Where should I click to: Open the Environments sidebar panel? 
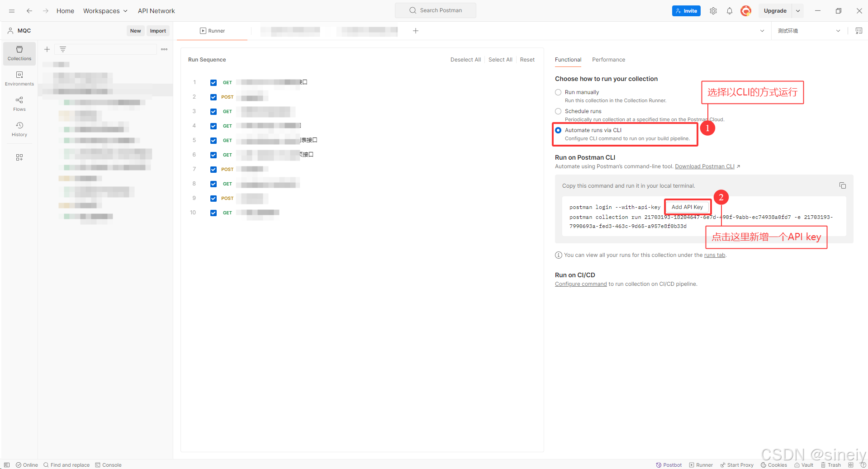[x=19, y=79]
